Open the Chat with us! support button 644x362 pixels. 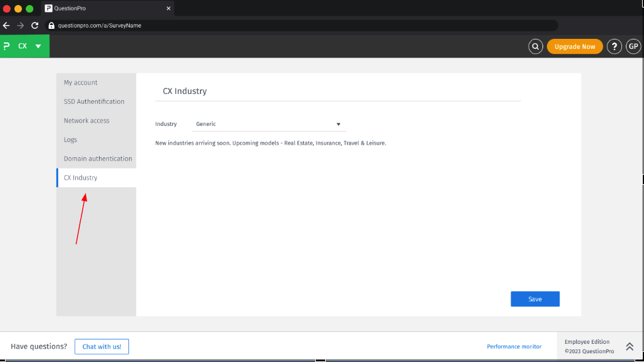[101, 346]
